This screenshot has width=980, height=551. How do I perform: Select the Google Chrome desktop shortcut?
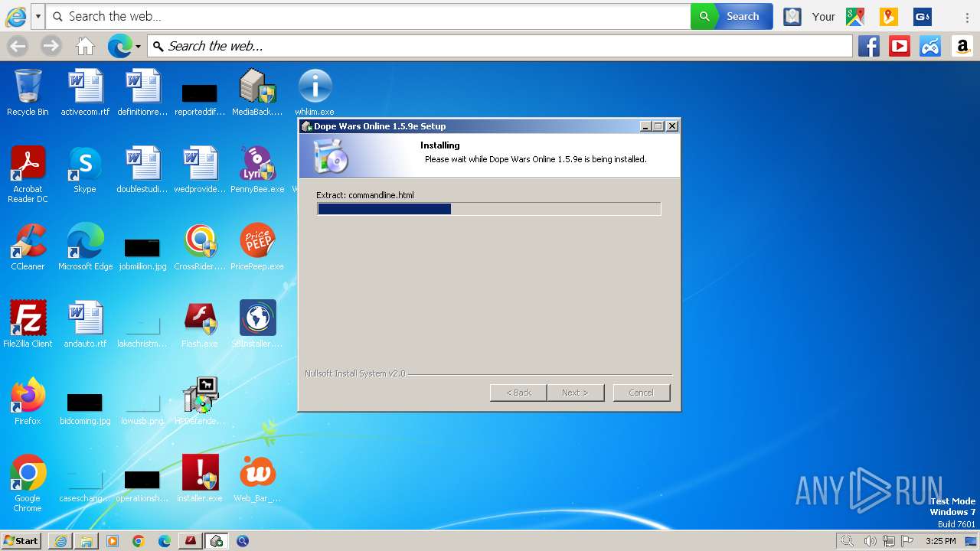click(28, 484)
